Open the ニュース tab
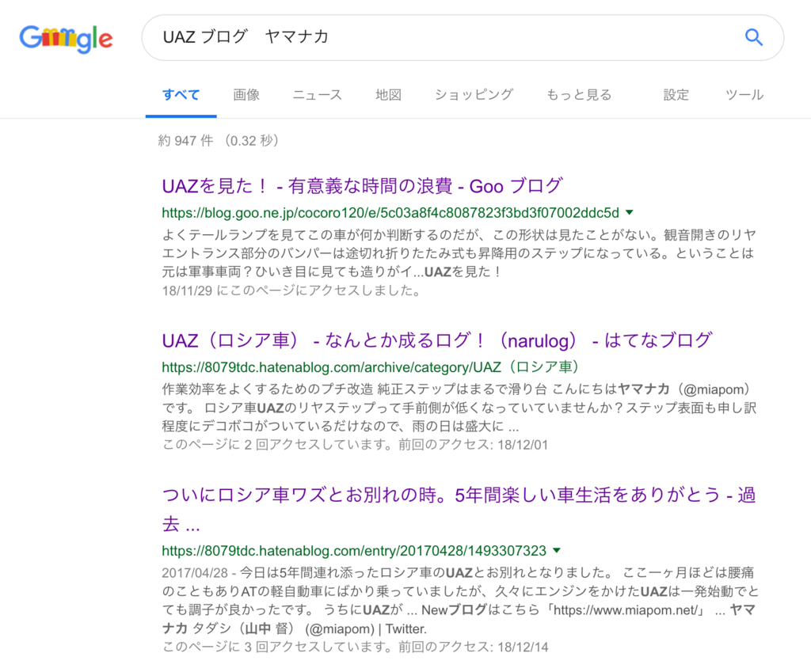The image size is (811, 672). [318, 95]
